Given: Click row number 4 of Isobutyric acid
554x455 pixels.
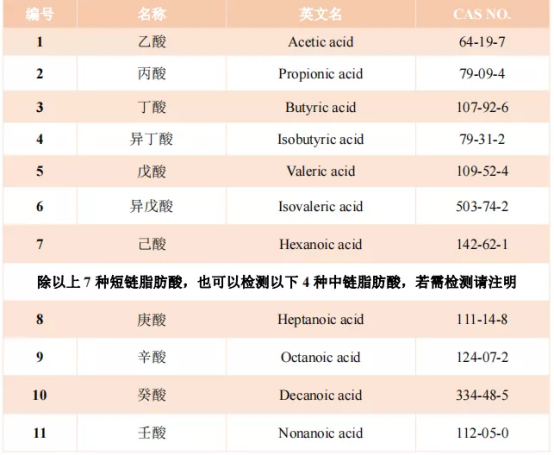Looking at the screenshot, I should coord(40,139).
